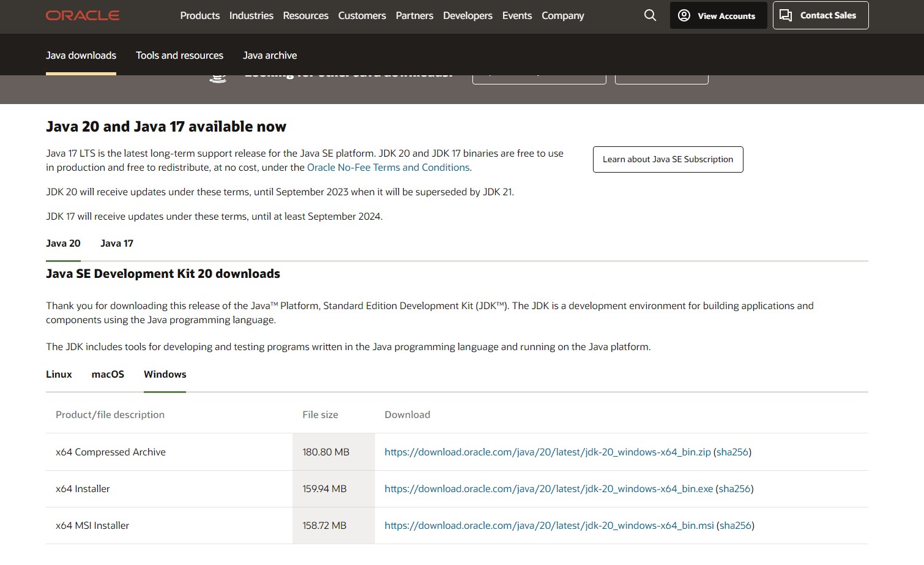Open the Developers menu

pyautogui.click(x=468, y=15)
